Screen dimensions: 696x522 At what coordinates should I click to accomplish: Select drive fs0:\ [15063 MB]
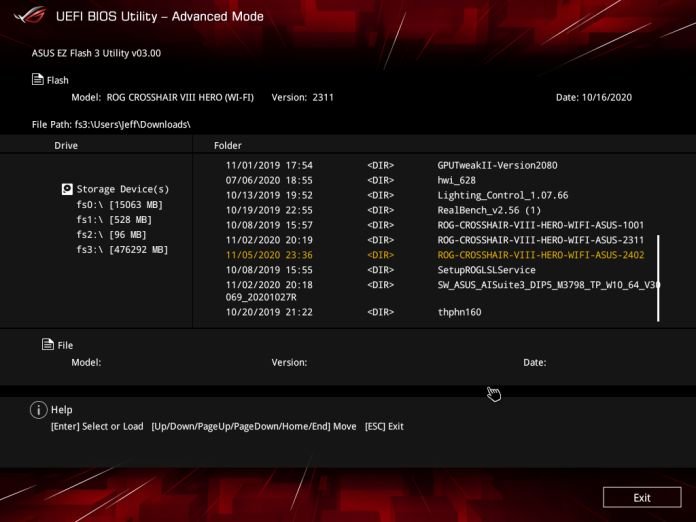[x=120, y=205]
